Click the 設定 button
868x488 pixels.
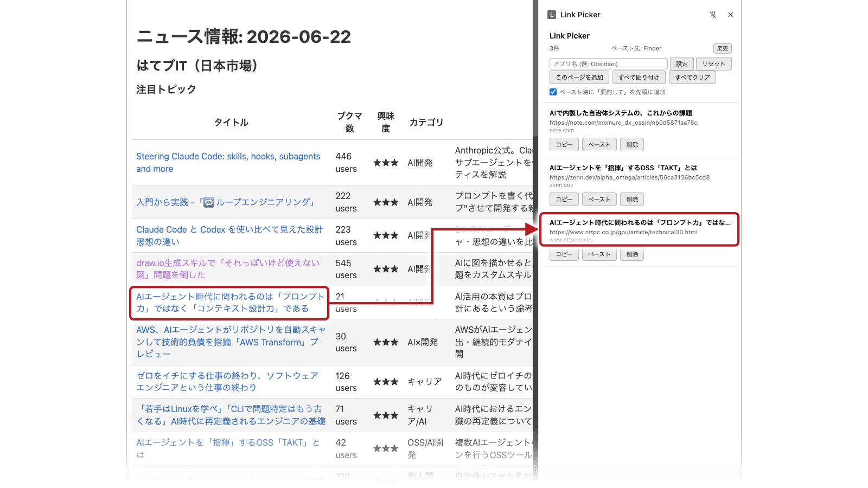682,64
